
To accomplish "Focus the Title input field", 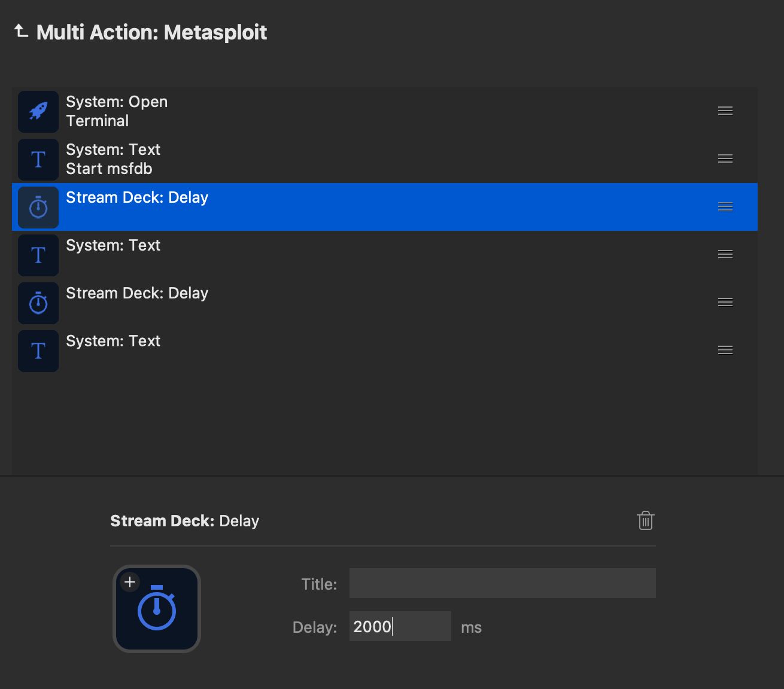I will [502, 583].
